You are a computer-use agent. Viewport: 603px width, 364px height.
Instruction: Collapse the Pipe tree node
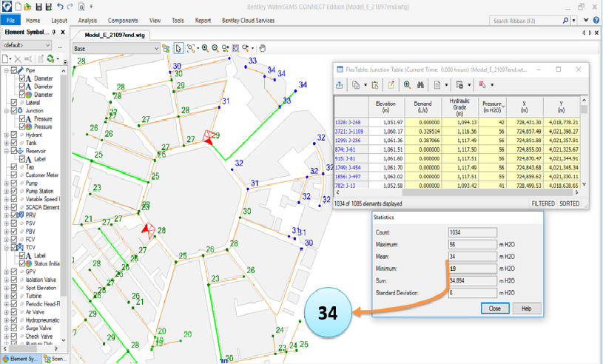pos(6,70)
